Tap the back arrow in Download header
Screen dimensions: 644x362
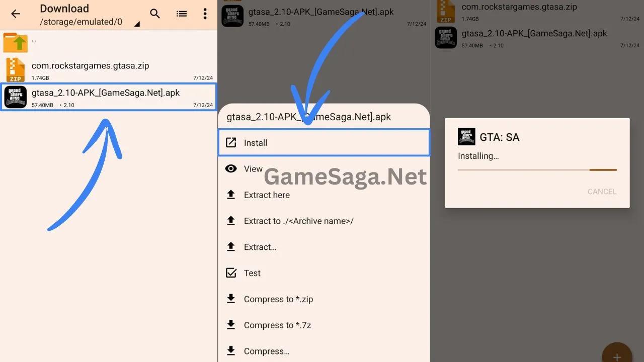16,14
